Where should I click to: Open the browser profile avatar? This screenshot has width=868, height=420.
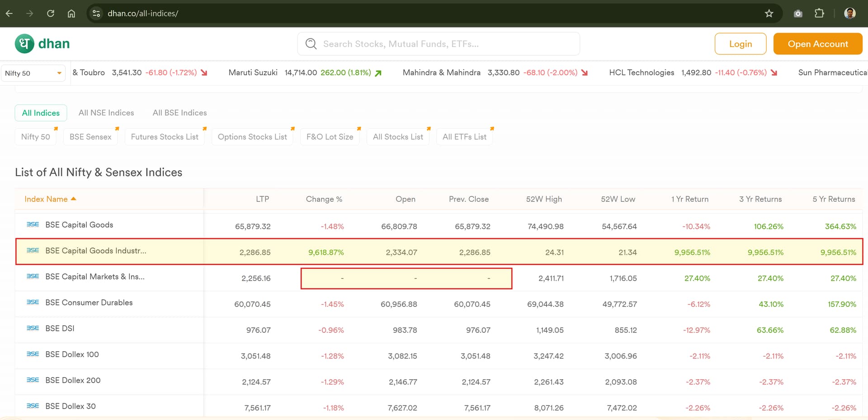click(x=849, y=14)
